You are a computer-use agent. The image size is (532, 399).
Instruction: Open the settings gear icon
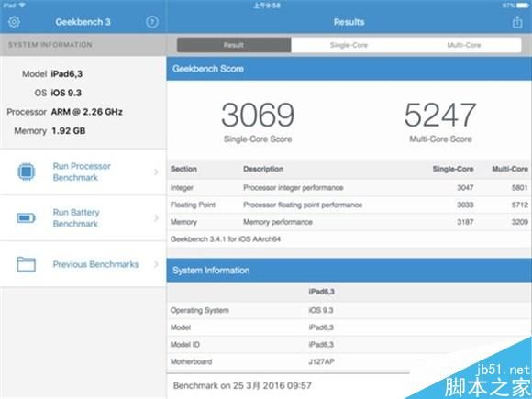[x=14, y=22]
